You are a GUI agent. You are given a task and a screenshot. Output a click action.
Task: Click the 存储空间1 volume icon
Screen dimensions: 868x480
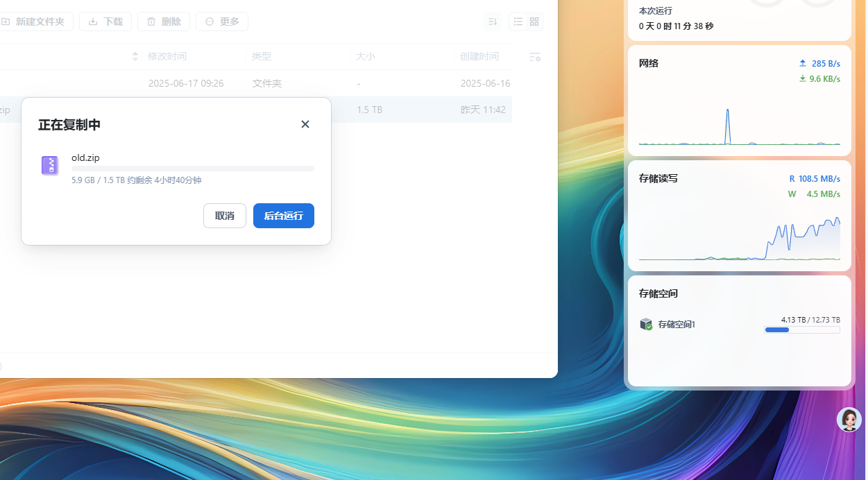(646, 324)
